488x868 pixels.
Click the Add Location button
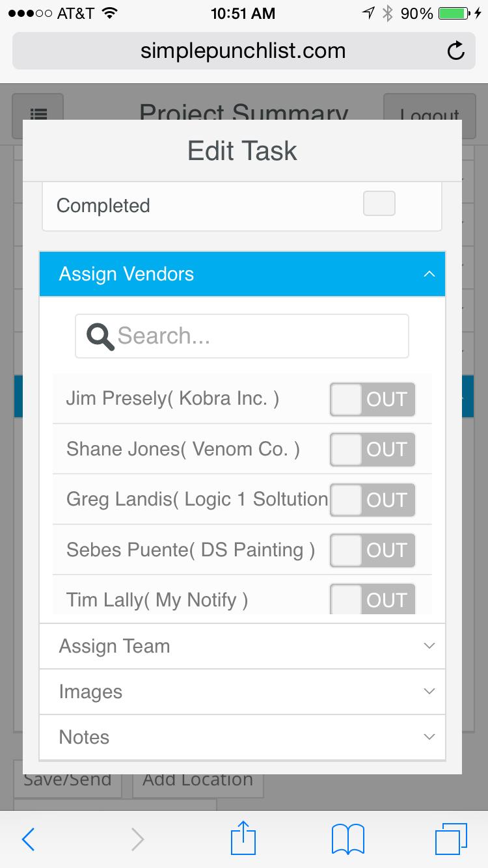(198, 779)
